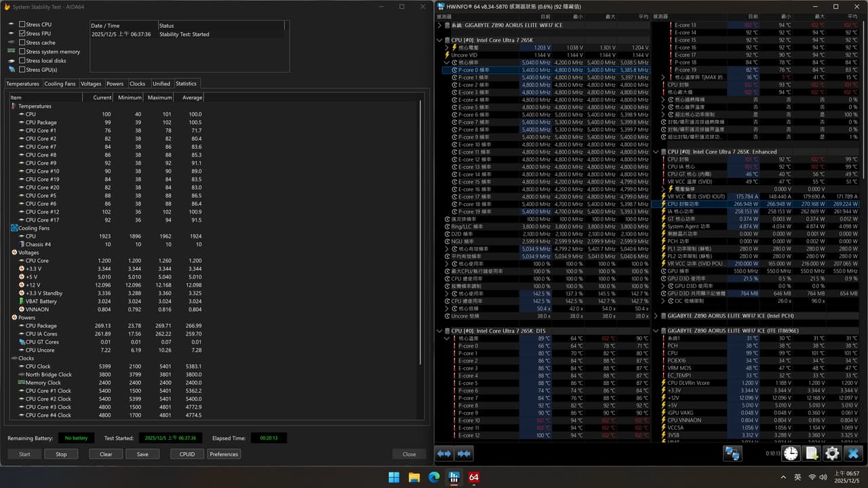Image resolution: width=868 pixels, height=488 pixels.
Task: Click HWiNFO expand-columns arrows icon
Action: (x=444, y=453)
